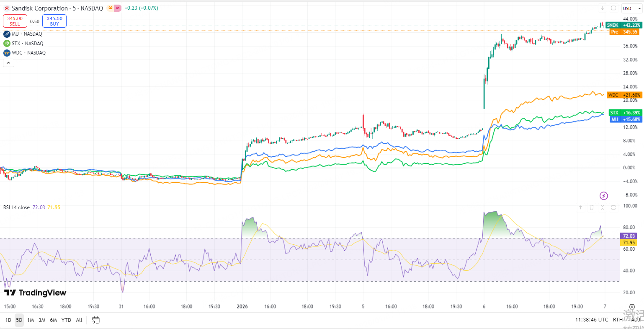Select the 1D time range
644x329 pixels.
(x=8, y=320)
